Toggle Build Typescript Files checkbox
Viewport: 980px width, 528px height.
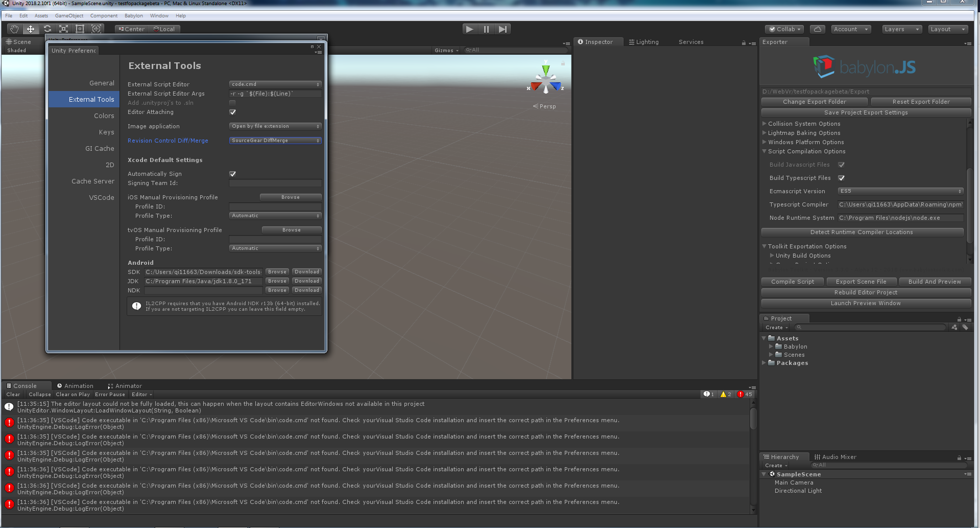(842, 178)
